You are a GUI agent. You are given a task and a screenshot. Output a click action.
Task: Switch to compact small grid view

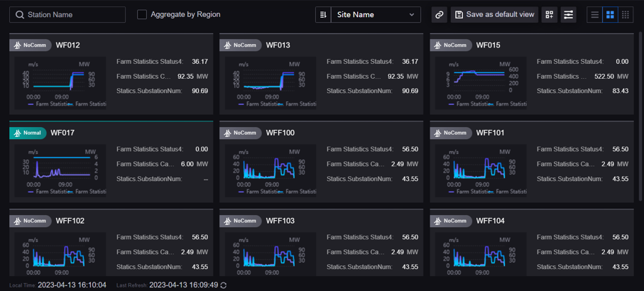point(626,14)
